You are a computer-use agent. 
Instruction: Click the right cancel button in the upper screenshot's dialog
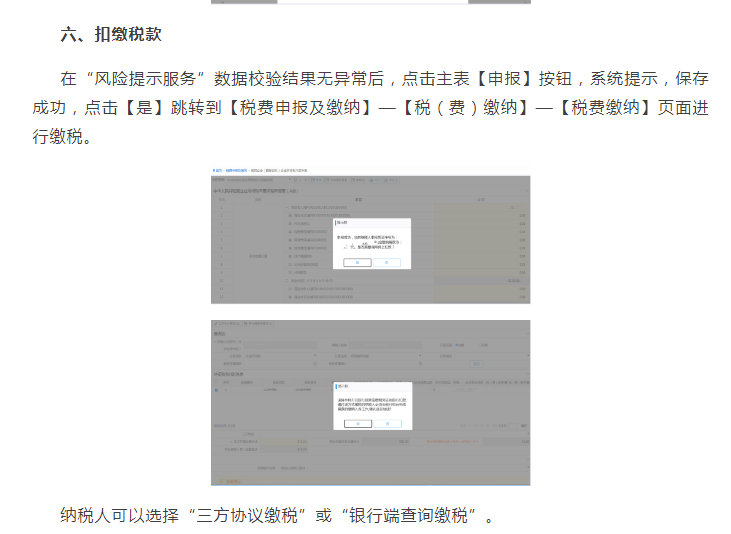(386, 262)
